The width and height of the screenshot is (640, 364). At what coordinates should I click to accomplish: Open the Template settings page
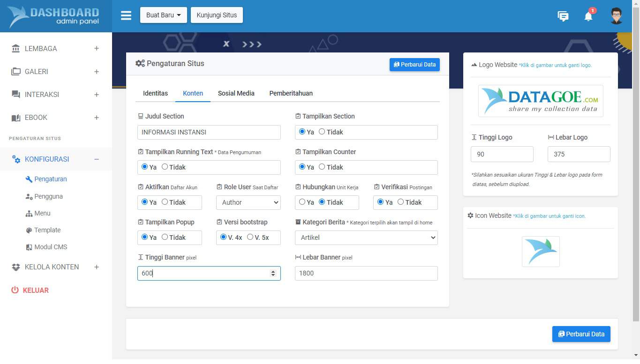click(47, 230)
